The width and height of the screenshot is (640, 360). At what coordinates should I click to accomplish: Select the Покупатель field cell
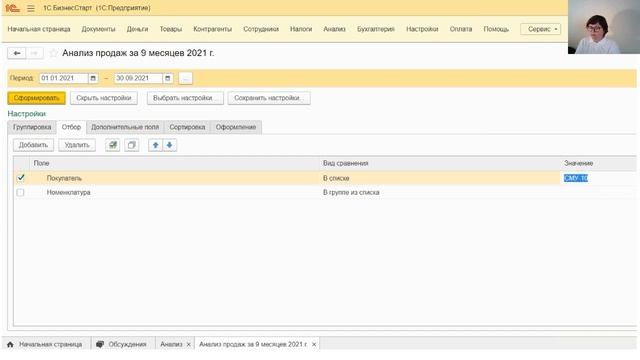point(64,178)
